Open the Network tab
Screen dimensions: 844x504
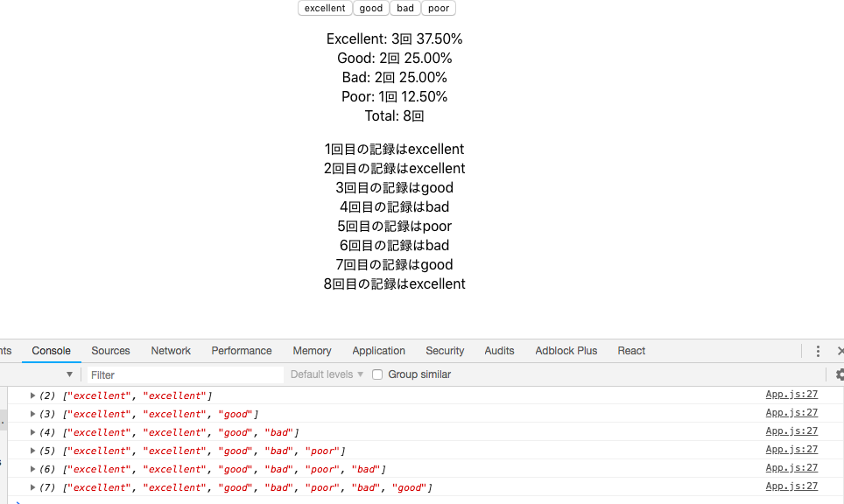point(171,351)
